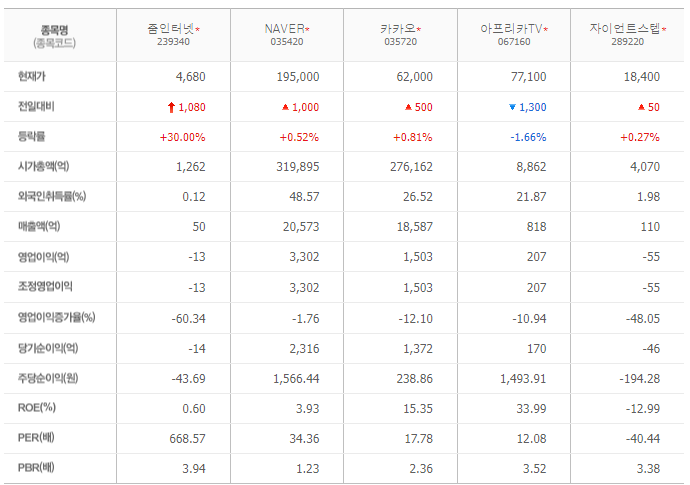Open the 아프리카TV 067160 stock link
Viewport: 690px width, 485px height.
click(514, 34)
